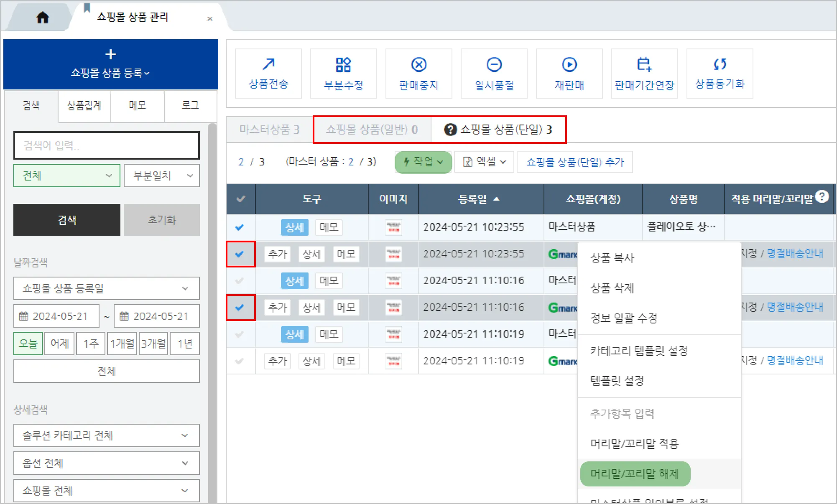Click 쇼핑몰 상품(단일) 추가 button
Image resolution: width=837 pixels, height=504 pixels.
point(574,162)
